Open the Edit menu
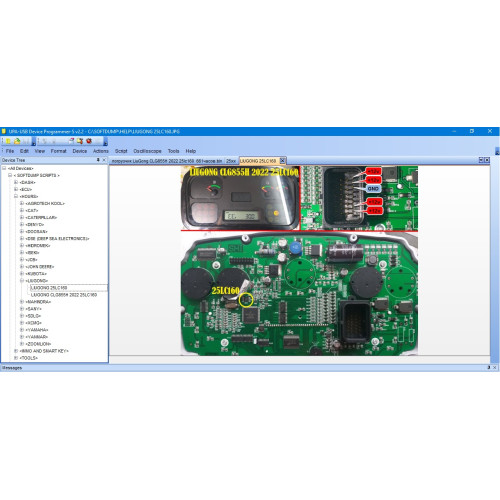This screenshot has height=500, width=500. [24, 151]
